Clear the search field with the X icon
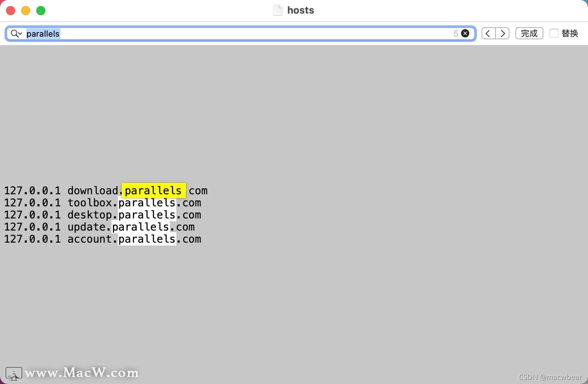This screenshot has height=384, width=588. click(465, 34)
